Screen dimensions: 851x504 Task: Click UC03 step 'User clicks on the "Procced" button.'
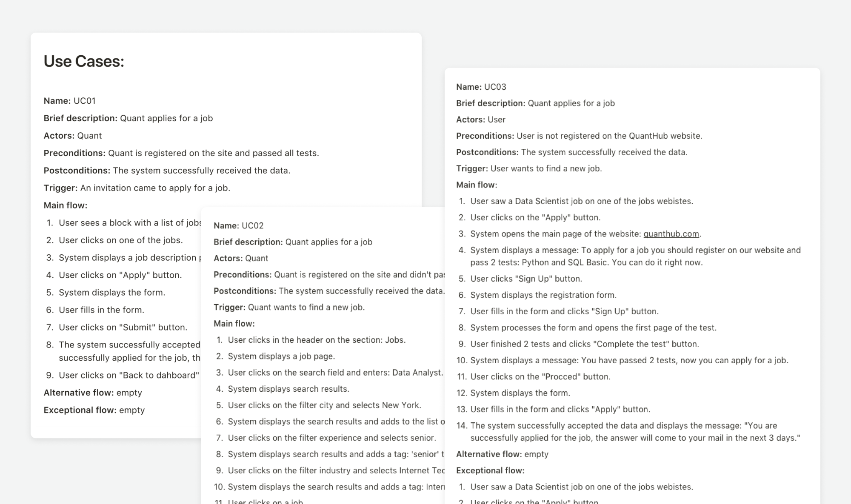coord(540,376)
